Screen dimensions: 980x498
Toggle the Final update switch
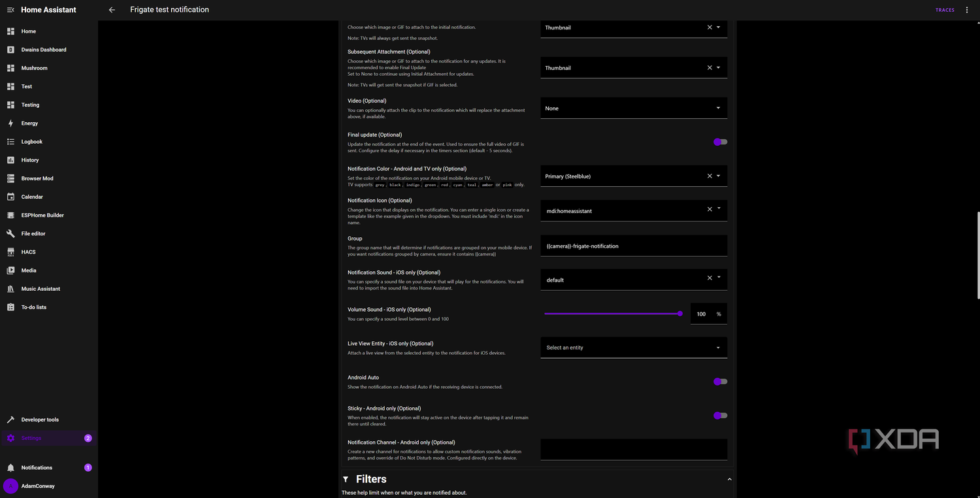pos(720,142)
